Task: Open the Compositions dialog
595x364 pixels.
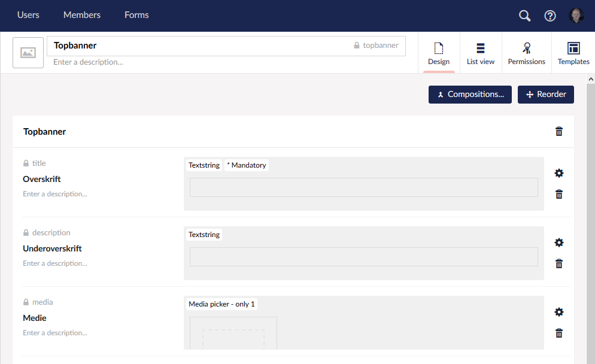Action: point(470,95)
